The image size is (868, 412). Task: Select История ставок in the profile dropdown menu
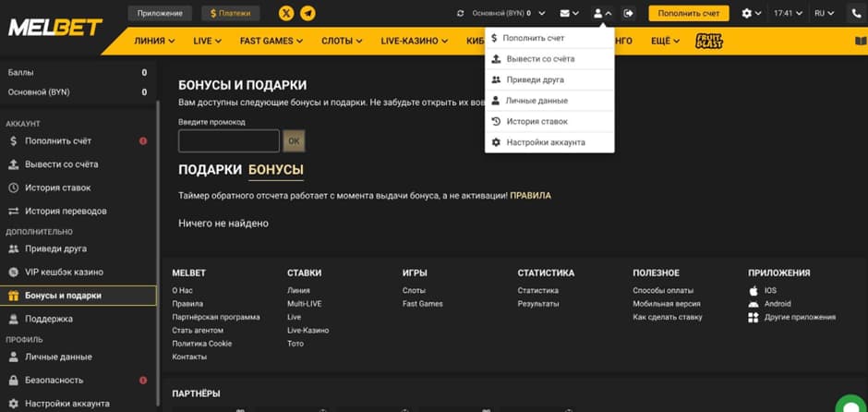549,121
